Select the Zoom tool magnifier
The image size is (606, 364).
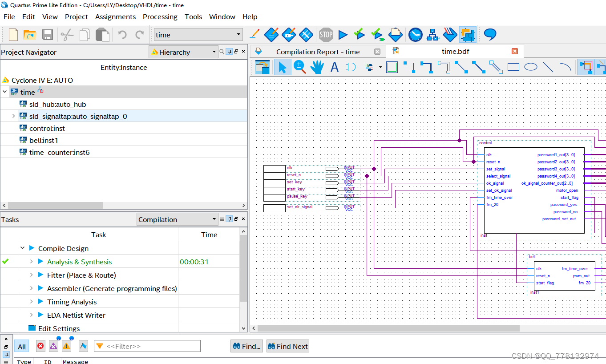(299, 67)
